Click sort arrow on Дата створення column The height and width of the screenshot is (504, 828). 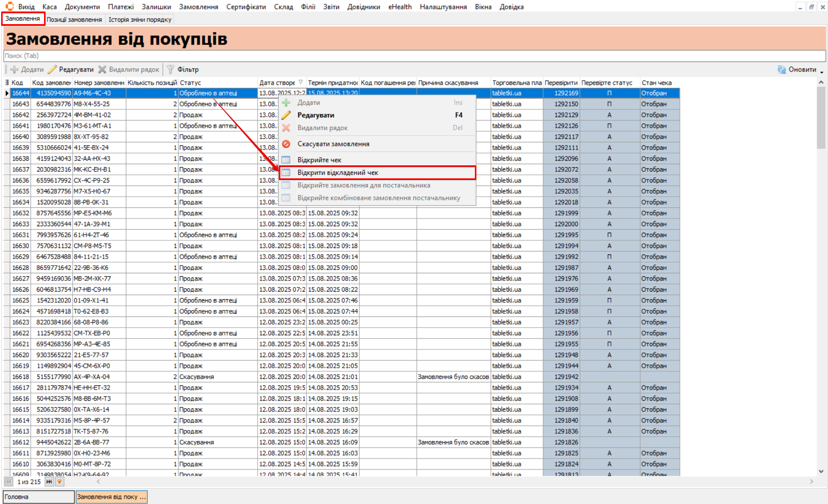tap(301, 82)
